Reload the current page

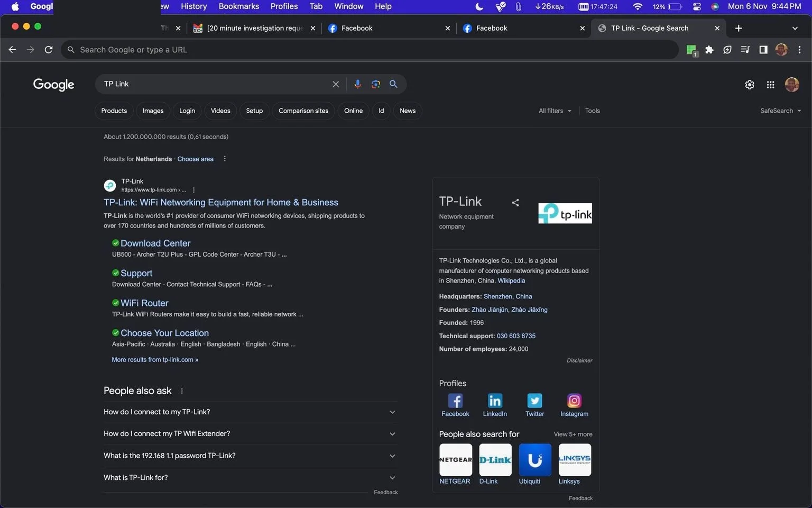click(49, 50)
